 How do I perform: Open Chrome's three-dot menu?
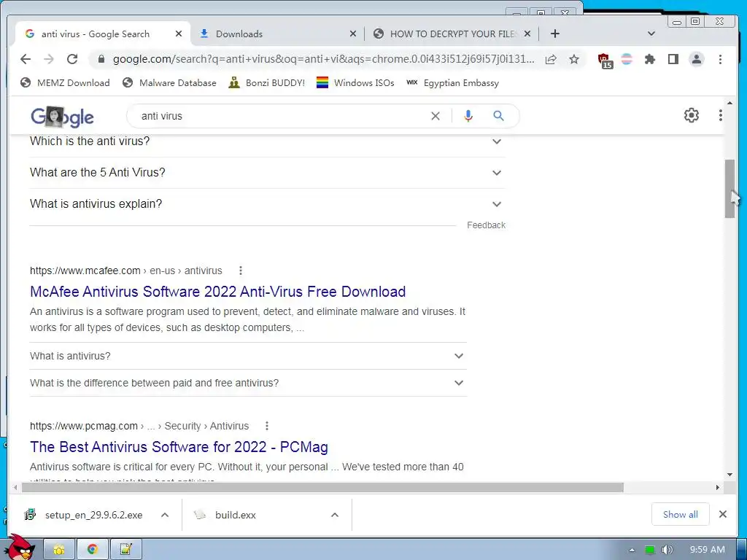(720, 59)
